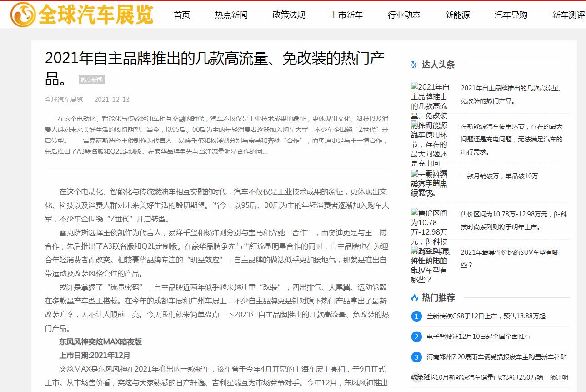
Task: Open the 上市新车 navigation item
Action: 346,15
